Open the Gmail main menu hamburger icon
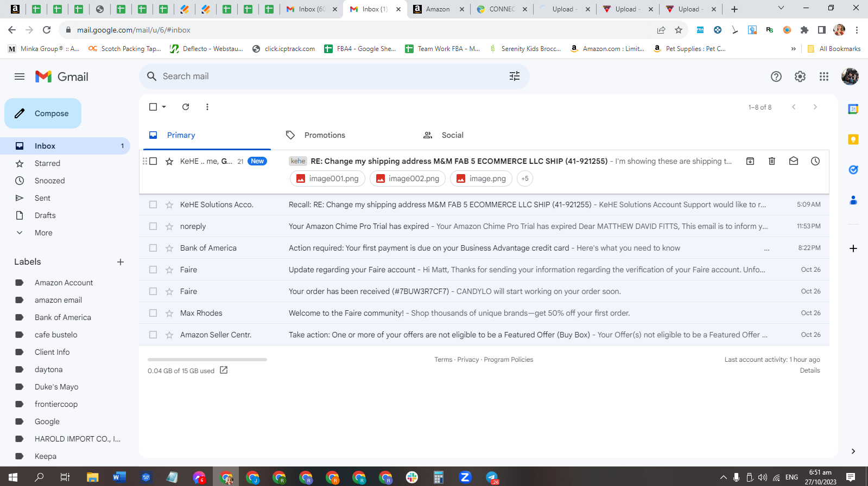This screenshot has width=868, height=486. pyautogui.click(x=20, y=76)
